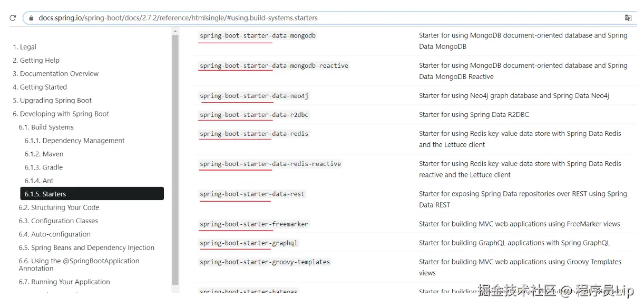Click spring-boot-starter-data-mongodb-reactive code text
The height and width of the screenshot is (308, 644).
[x=274, y=66]
